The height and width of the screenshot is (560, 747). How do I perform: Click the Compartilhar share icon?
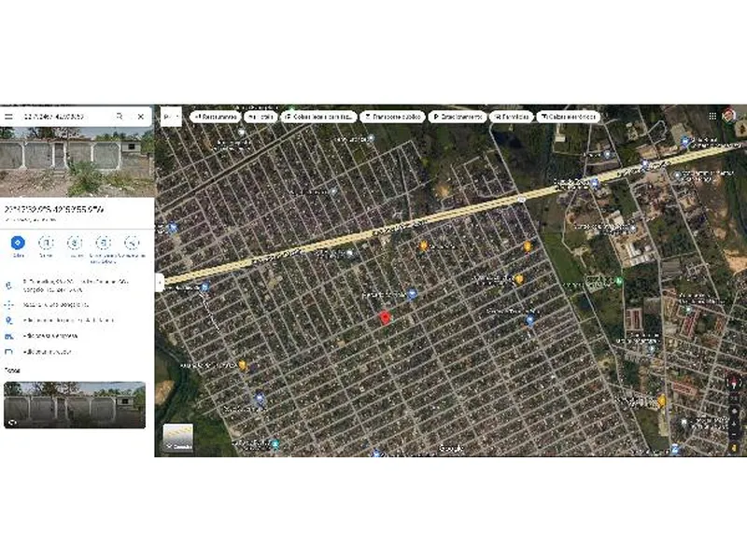pyautogui.click(x=132, y=243)
